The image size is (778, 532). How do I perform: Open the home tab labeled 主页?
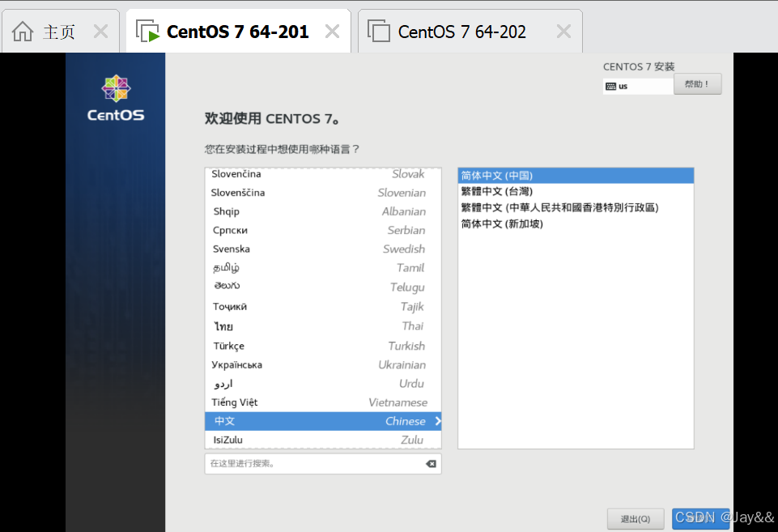[59, 32]
